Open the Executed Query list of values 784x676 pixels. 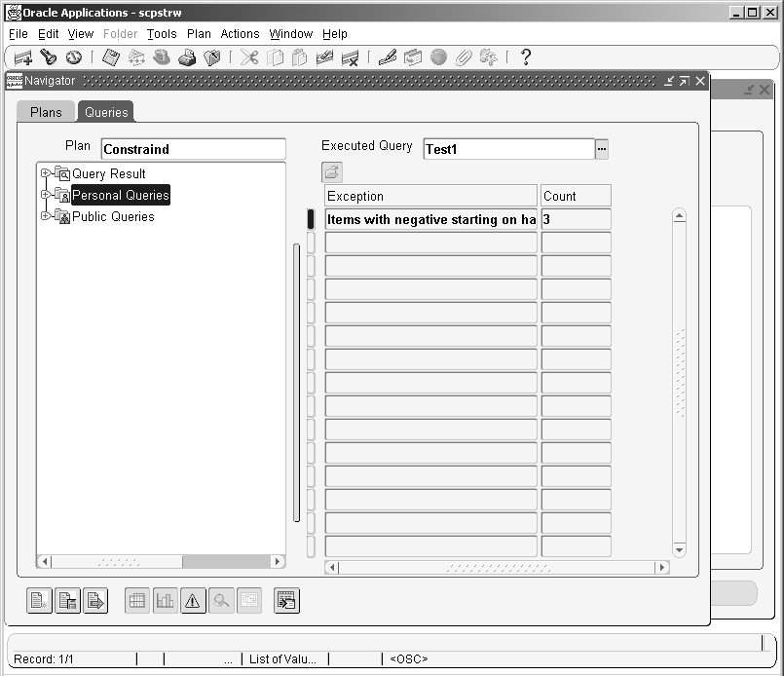pos(602,149)
